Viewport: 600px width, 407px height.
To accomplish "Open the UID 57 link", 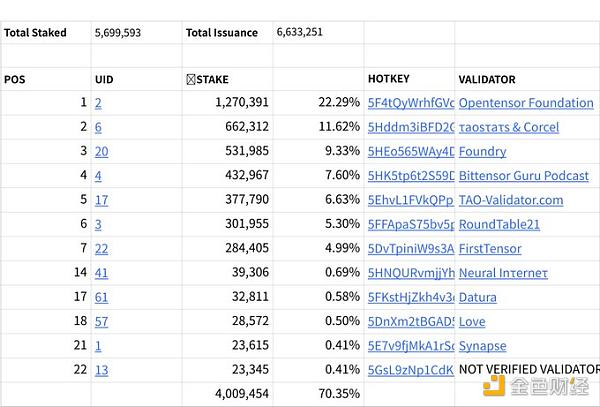I will click(x=101, y=322).
